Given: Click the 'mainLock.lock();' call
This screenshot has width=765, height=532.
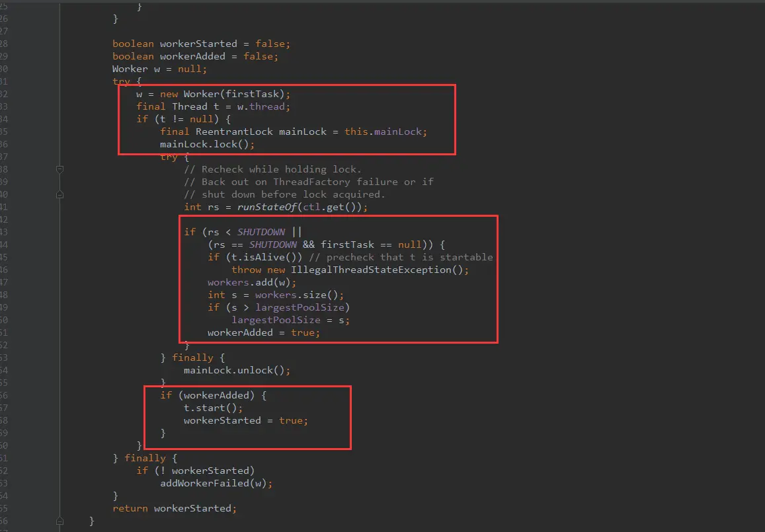Looking at the screenshot, I should pyautogui.click(x=208, y=144).
